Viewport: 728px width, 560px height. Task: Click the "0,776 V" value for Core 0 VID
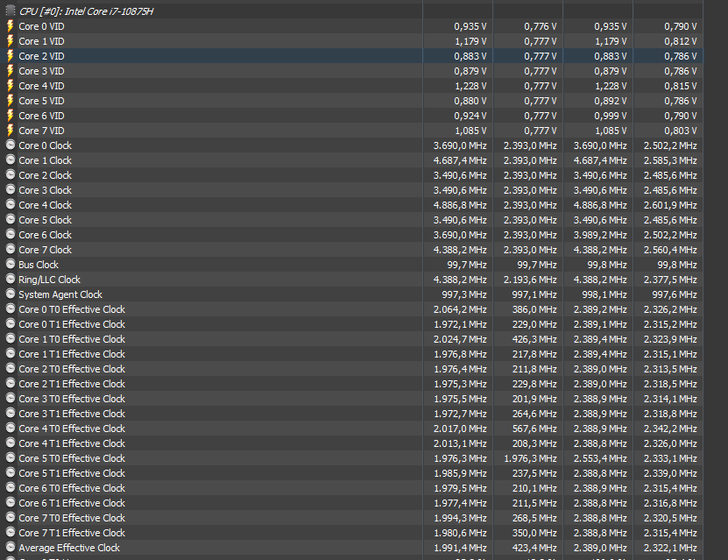pos(540,26)
